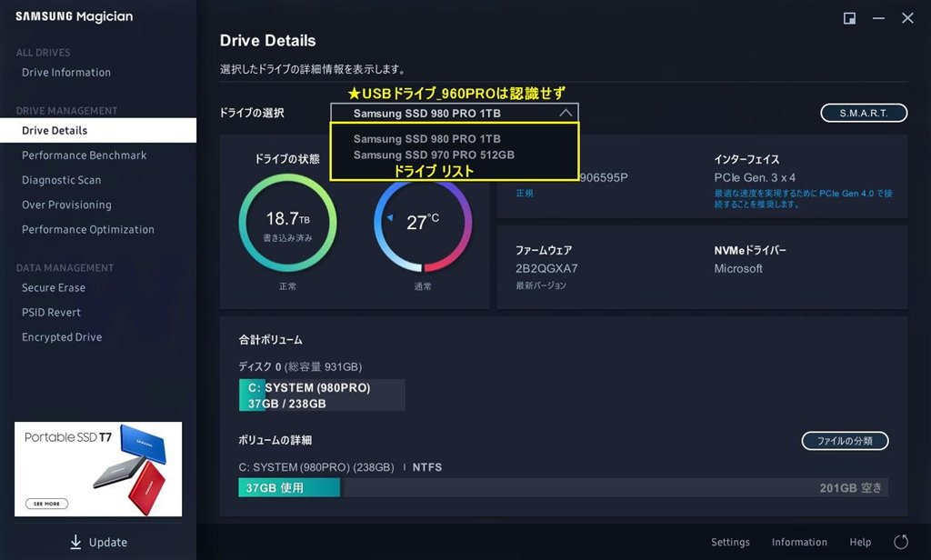Click the PCIe Gen 4.0 recommendation text
The image size is (931, 560).
point(803,199)
